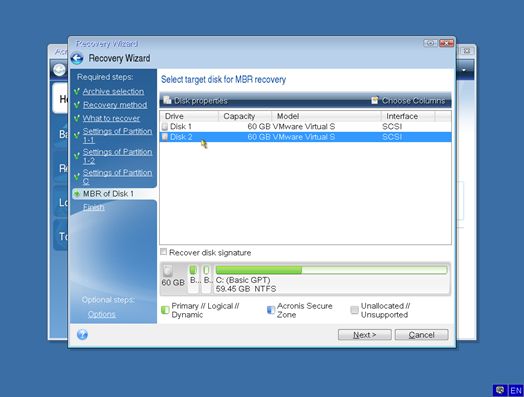The image size is (524, 397).
Task: Sort by the Interface column header
Action: (408, 116)
